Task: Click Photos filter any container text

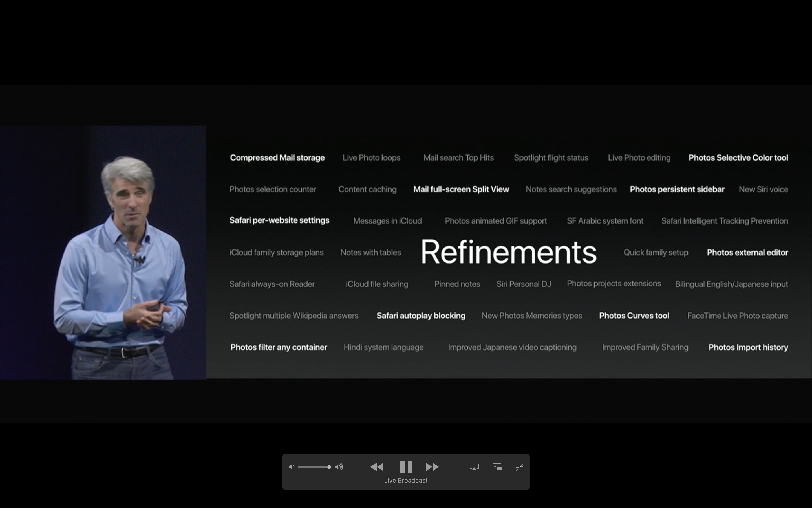Action: (279, 347)
